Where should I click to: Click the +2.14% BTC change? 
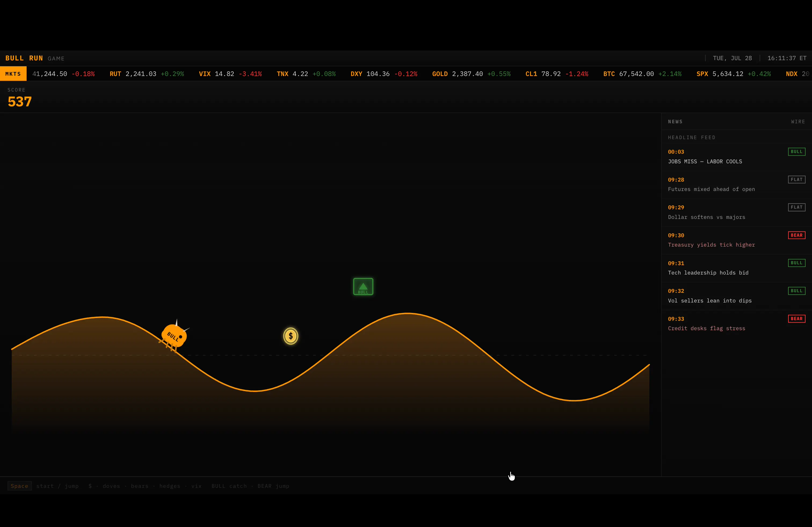[670, 74]
